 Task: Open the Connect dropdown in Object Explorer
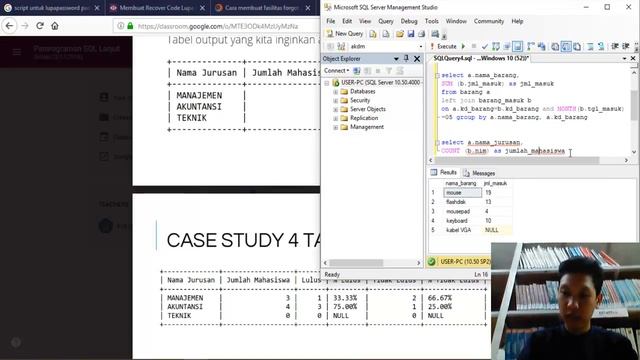pos(336,71)
